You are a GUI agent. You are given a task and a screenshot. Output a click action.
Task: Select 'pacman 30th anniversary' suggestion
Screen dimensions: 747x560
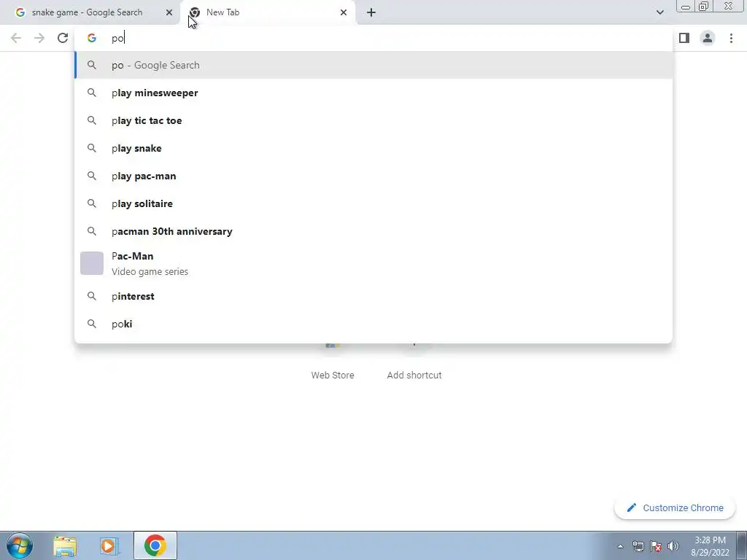[x=373, y=231]
